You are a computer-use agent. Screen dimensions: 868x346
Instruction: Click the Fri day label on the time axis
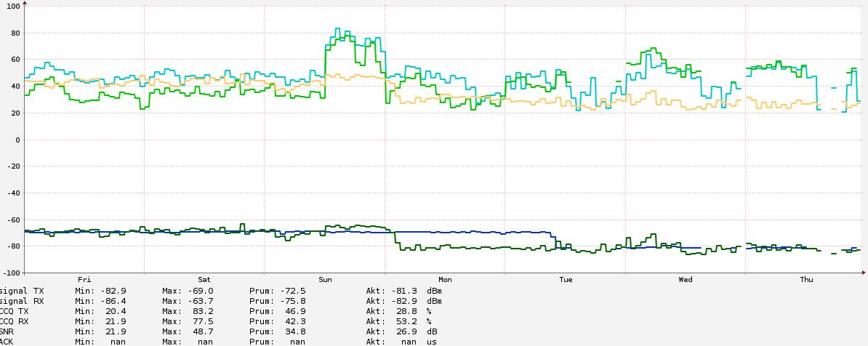84,280
